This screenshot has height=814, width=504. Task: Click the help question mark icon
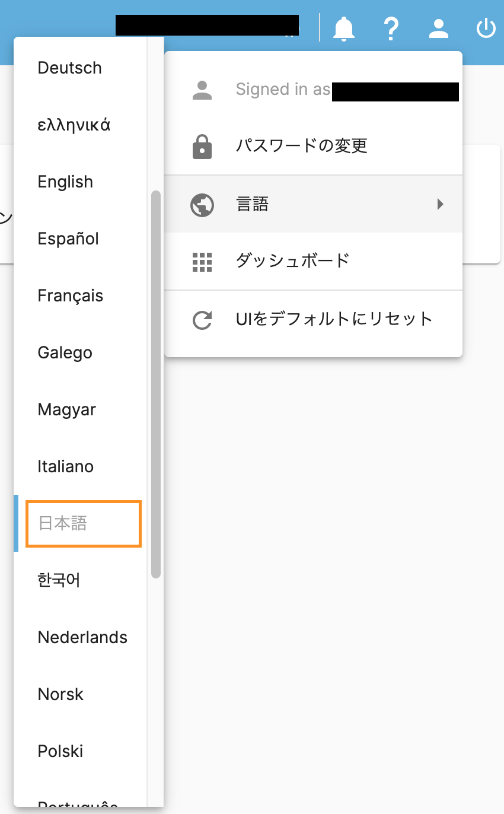pyautogui.click(x=391, y=28)
